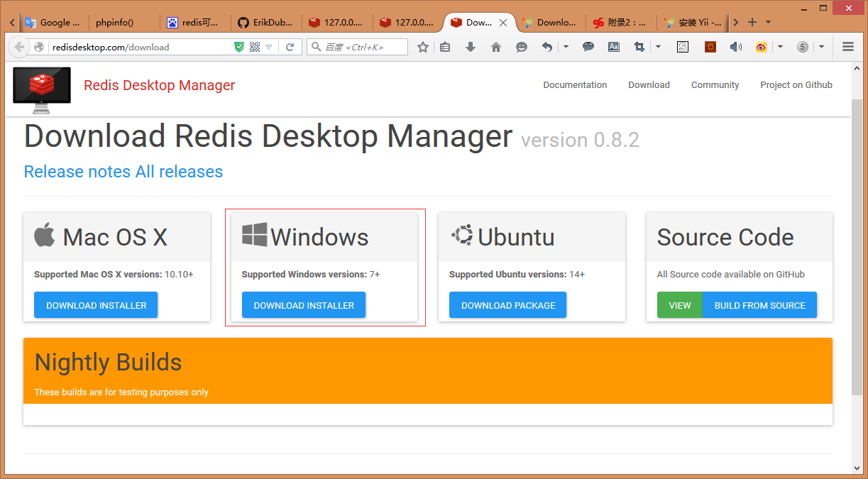Click the globe site identity icon
Viewport: 868px width, 479px height.
39,47
